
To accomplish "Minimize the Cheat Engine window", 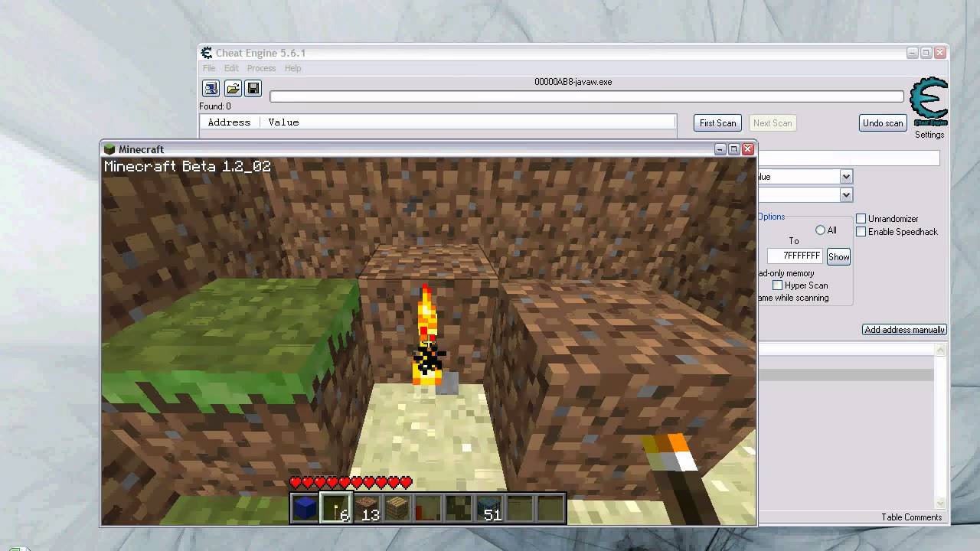I will click(x=912, y=53).
